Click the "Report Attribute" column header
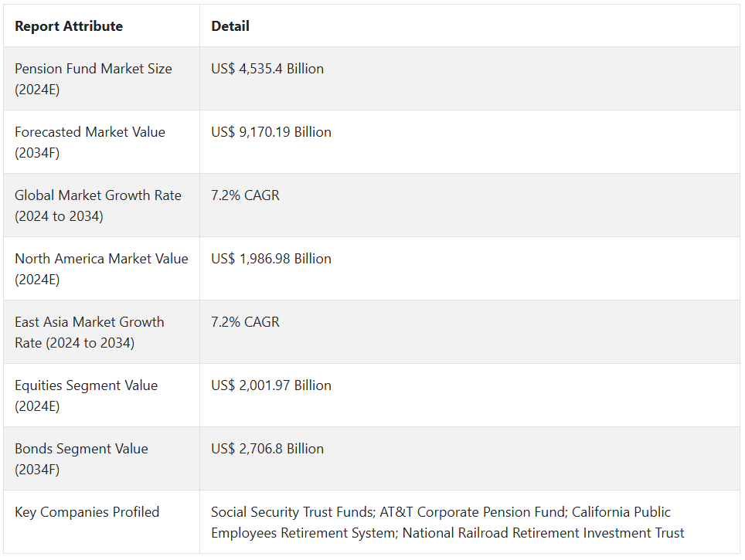The image size is (745, 560). pyautogui.click(x=69, y=26)
